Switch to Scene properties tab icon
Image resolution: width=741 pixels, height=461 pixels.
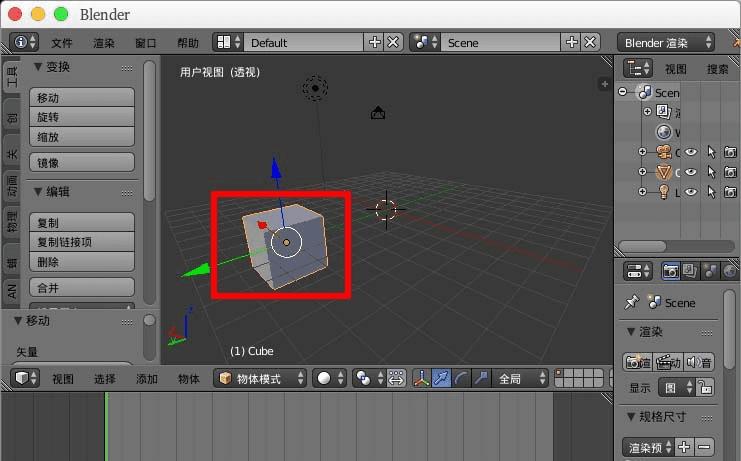[710, 271]
